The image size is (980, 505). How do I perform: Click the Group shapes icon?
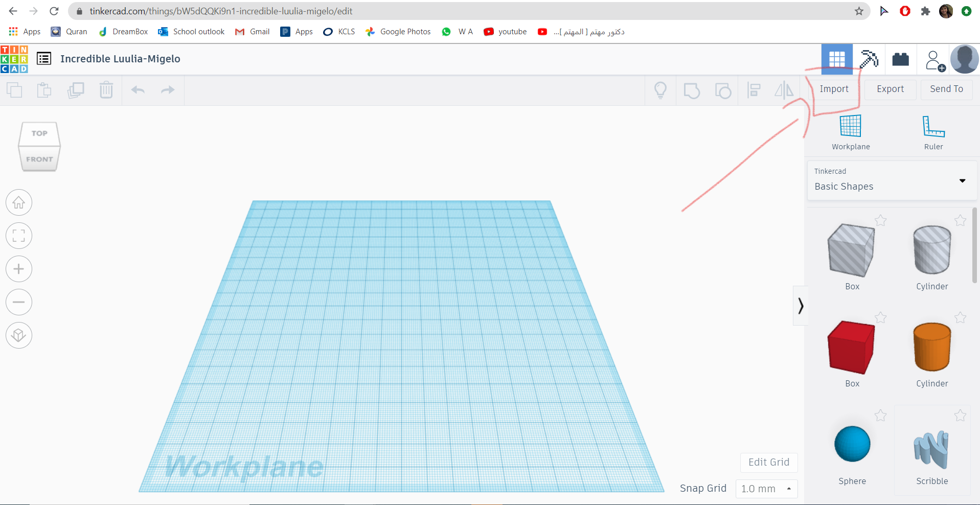point(692,90)
